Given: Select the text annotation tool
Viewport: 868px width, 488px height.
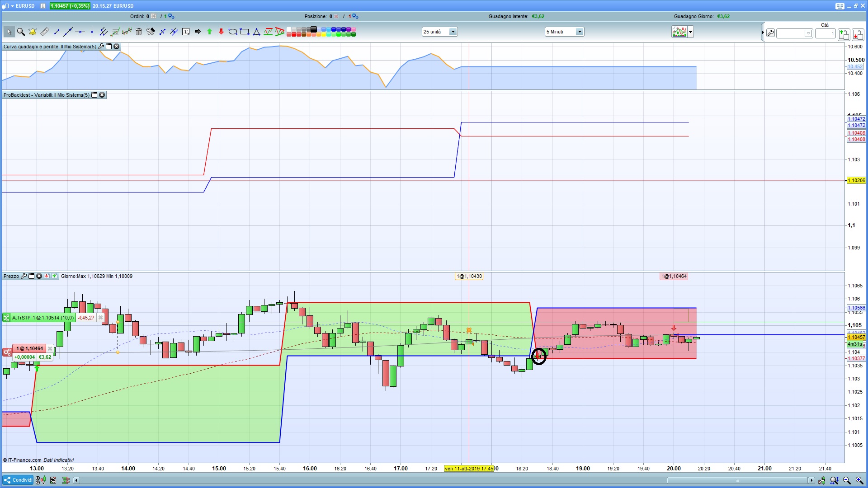Looking at the screenshot, I should 186,32.
